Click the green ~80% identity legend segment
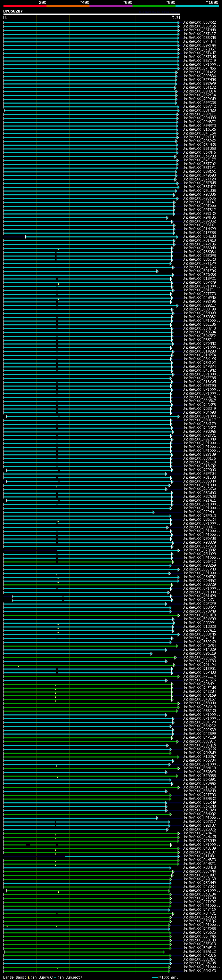This screenshot has height=980, width=222. (x=154, y=6)
